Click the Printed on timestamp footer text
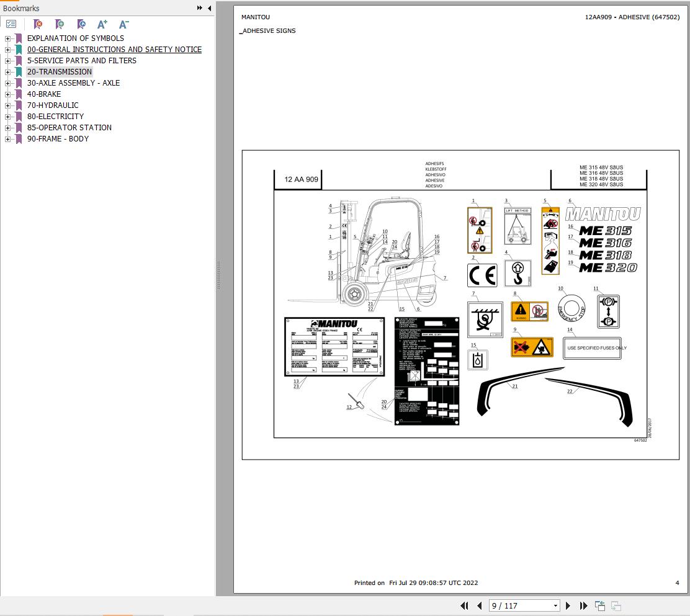 (x=416, y=583)
